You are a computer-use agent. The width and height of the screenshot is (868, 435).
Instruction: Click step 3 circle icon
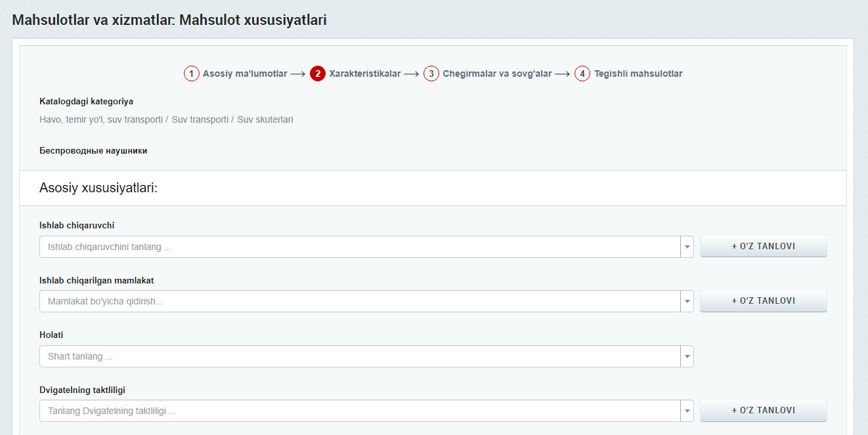pos(431,73)
